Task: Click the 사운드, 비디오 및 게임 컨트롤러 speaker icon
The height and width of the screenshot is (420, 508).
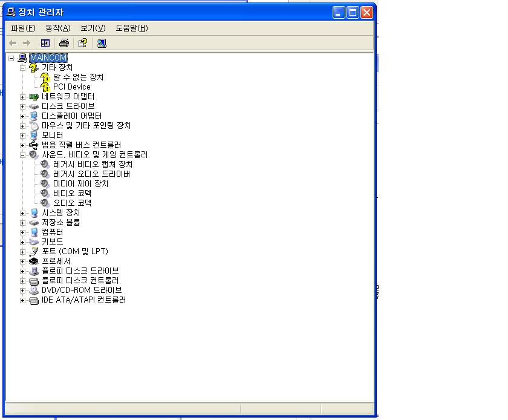Action: tap(34, 155)
